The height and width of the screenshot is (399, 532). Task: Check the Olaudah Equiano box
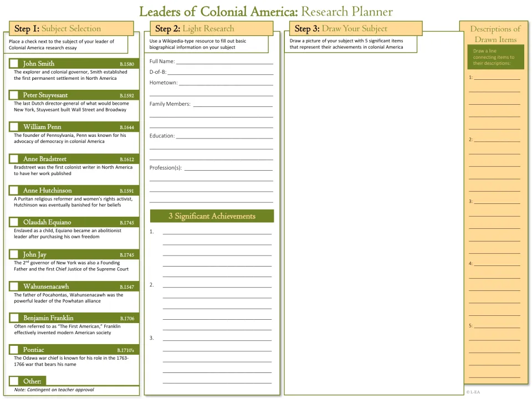click(x=14, y=222)
